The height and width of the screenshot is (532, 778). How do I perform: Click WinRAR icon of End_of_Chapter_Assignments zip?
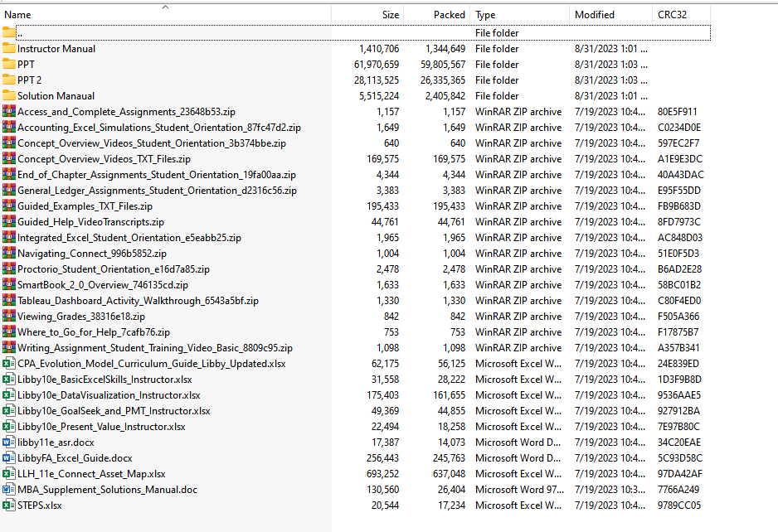(8, 175)
